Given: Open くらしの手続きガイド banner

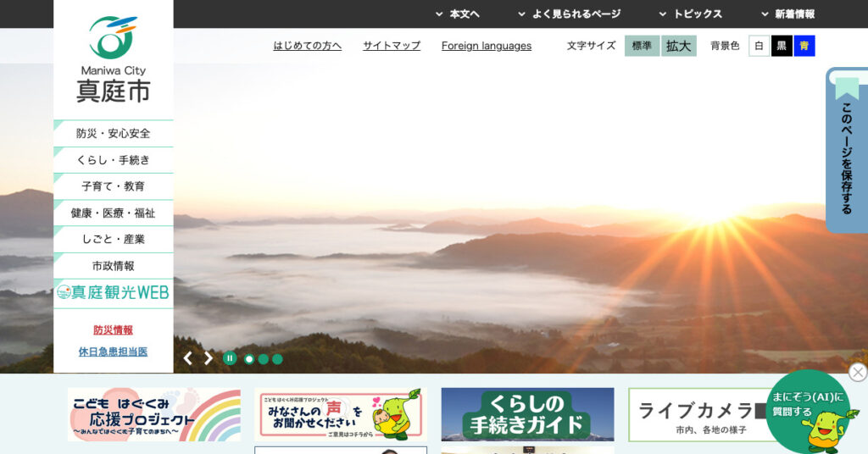Looking at the screenshot, I should 527,414.
